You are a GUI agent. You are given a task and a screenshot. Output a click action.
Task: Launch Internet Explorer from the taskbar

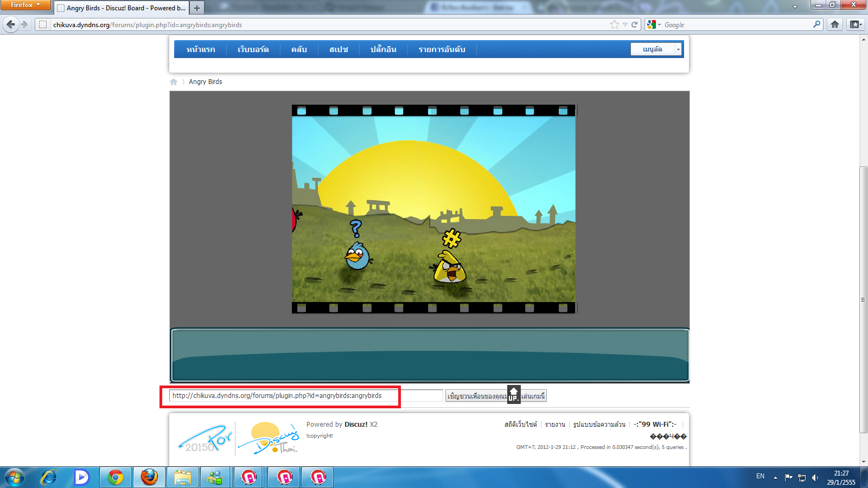click(x=49, y=477)
